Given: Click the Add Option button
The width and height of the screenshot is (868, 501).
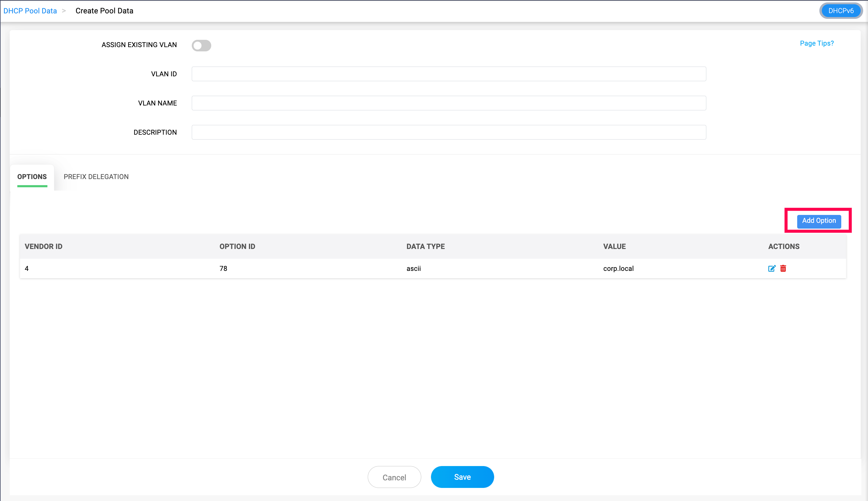Looking at the screenshot, I should 818,221.
